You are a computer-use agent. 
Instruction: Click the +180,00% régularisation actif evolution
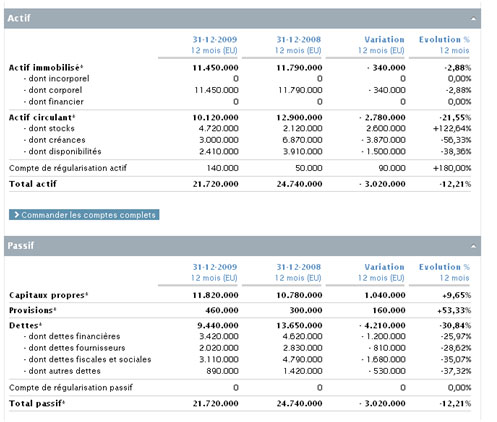pyautogui.click(x=452, y=168)
